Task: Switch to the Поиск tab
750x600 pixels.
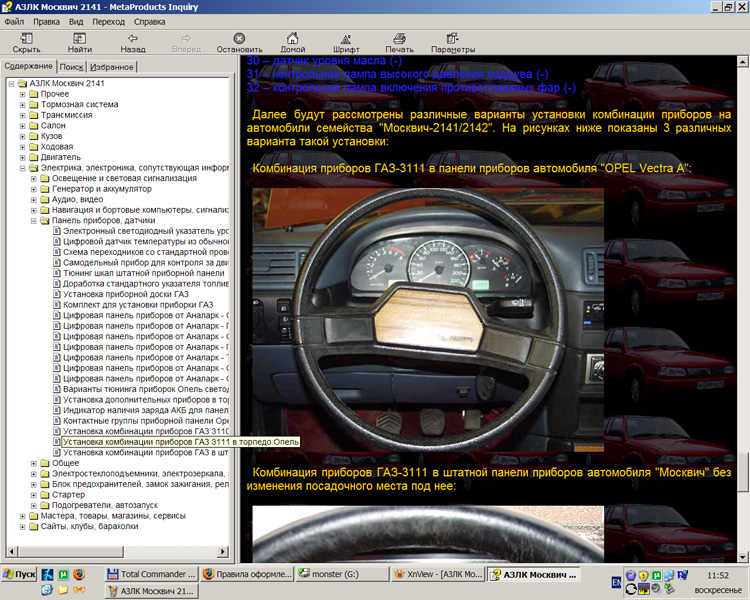Action: pyautogui.click(x=71, y=67)
